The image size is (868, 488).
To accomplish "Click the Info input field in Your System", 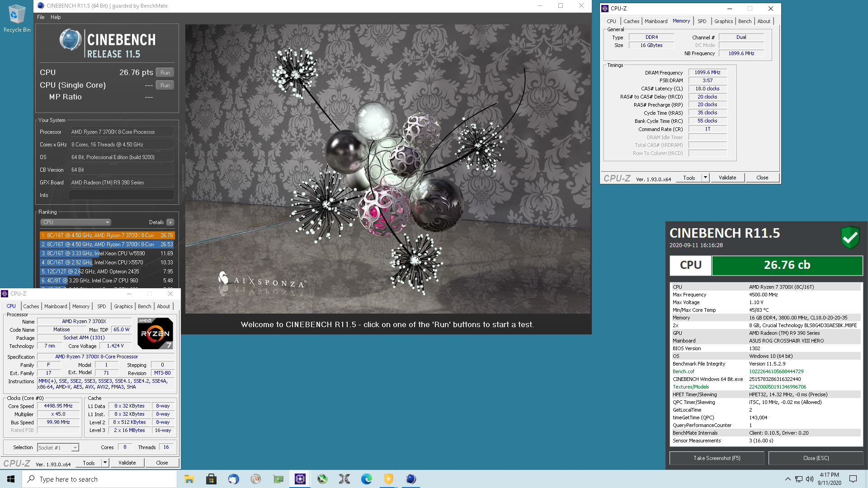I will [121, 195].
